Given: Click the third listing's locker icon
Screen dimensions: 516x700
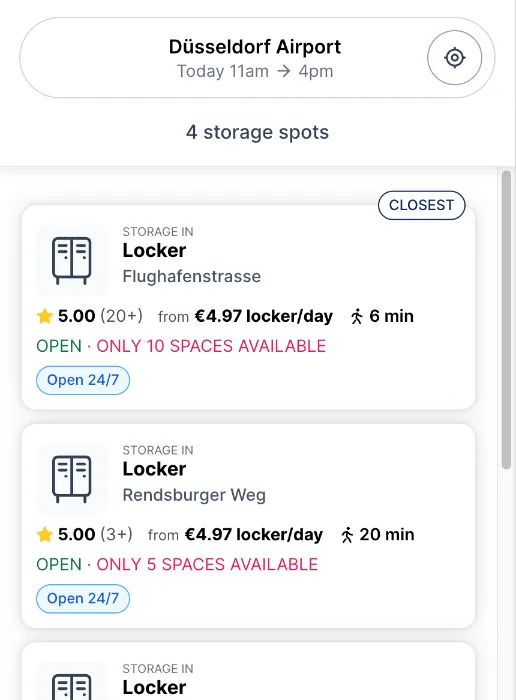Looking at the screenshot, I should [x=72, y=683].
